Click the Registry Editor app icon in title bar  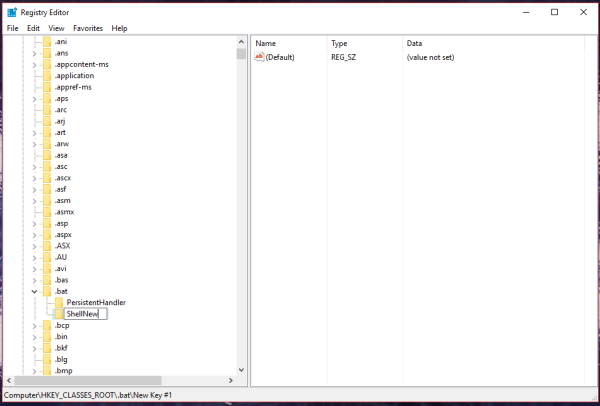point(12,12)
